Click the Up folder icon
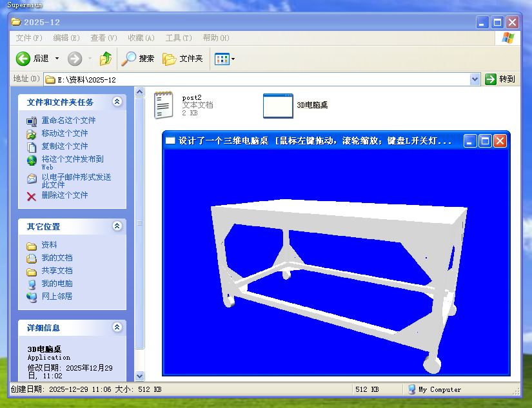 pyautogui.click(x=106, y=59)
